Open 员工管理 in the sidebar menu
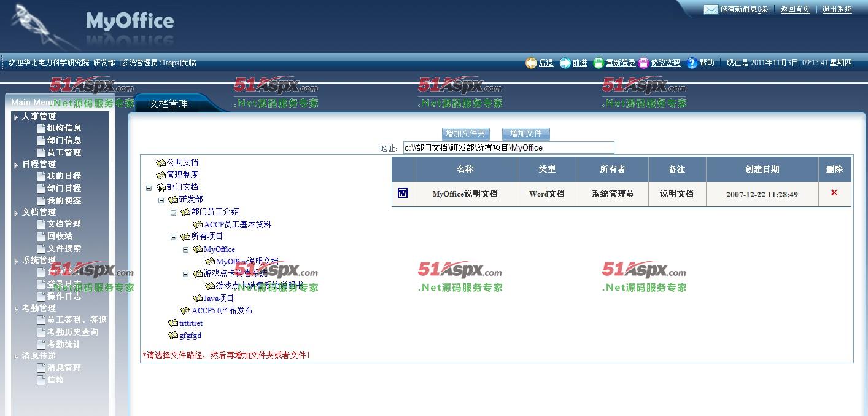Viewport: 868px width, 416px height. click(64, 152)
